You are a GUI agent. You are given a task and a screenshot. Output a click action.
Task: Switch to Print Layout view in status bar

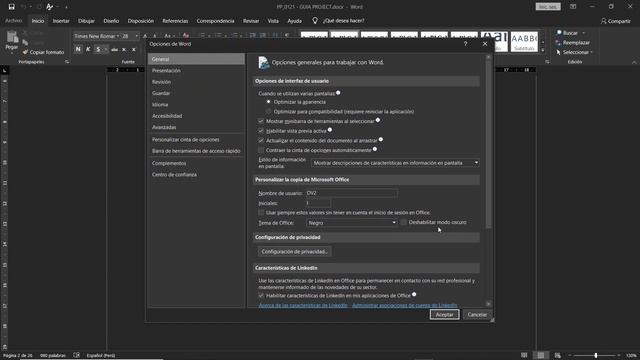[x=541, y=356]
